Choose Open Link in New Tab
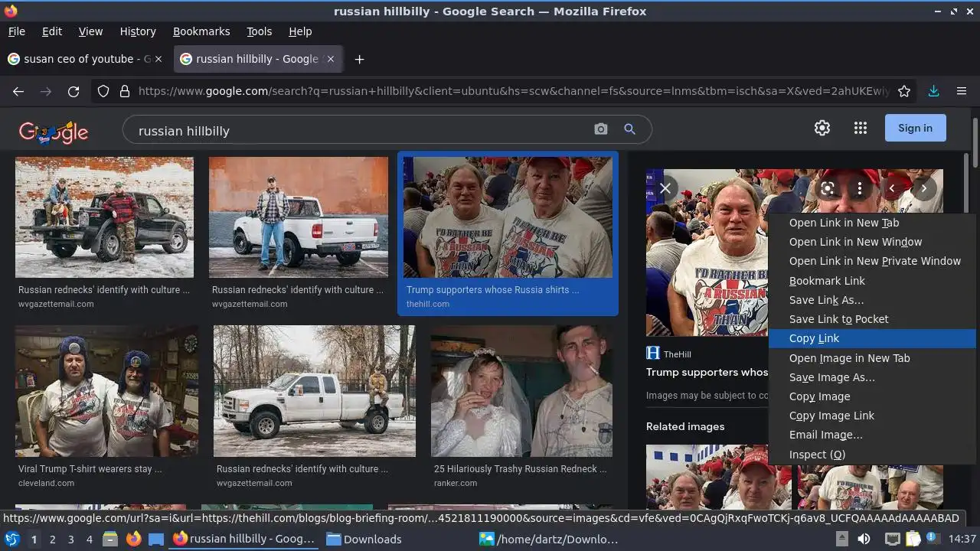980x551 pixels. pyautogui.click(x=872, y=223)
